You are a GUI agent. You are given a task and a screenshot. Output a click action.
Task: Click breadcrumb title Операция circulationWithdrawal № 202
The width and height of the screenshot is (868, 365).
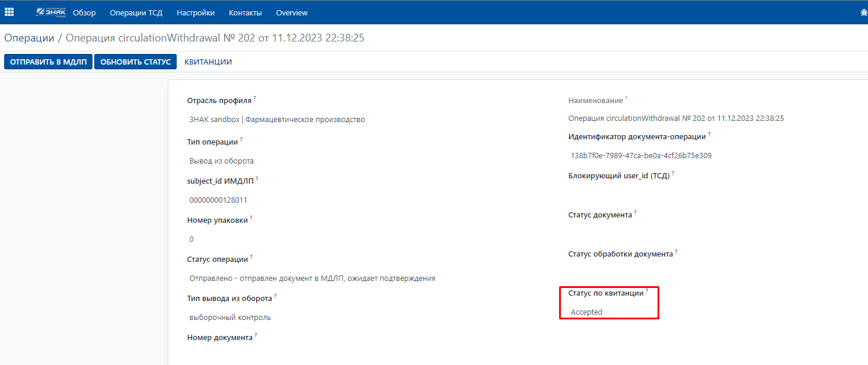215,38
